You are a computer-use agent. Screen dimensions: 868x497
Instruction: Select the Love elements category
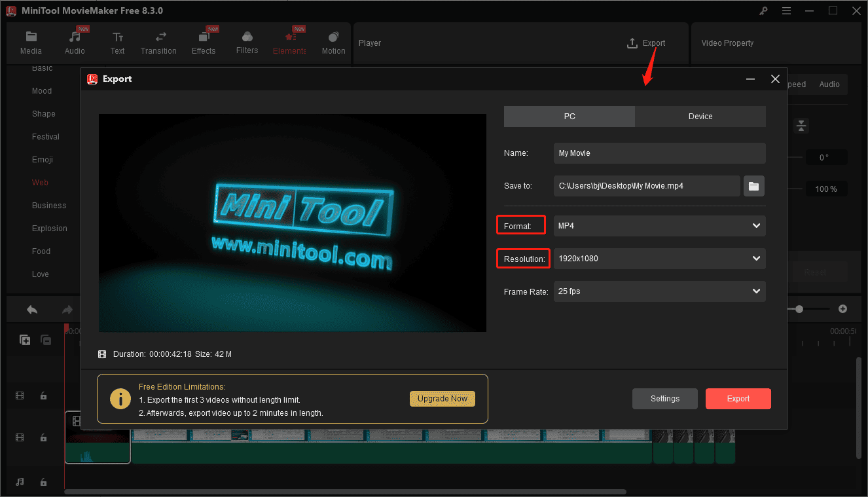41,274
